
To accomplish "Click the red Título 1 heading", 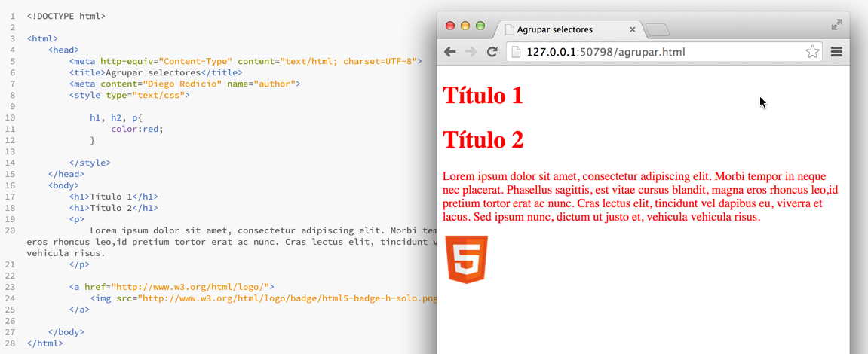I will point(483,96).
